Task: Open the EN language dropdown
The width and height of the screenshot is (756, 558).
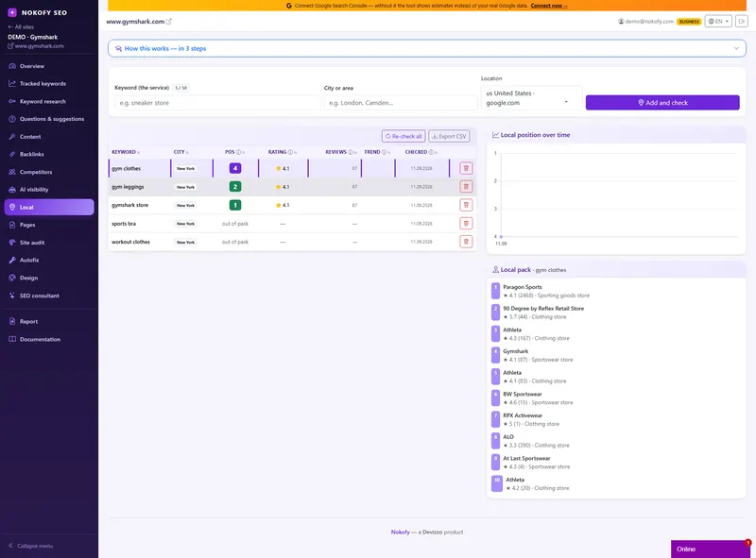Action: (718, 21)
